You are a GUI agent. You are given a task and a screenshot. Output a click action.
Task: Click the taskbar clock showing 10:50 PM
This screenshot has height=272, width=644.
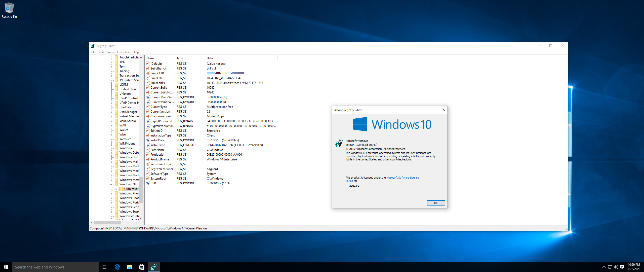[x=634, y=267]
